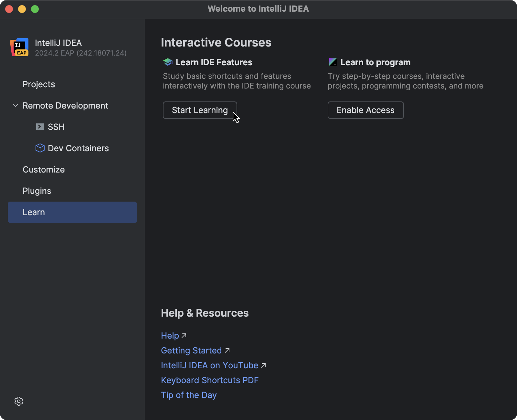Image resolution: width=517 pixels, height=420 pixels.
Task: Click the arrow icon next to YouTube link
Action: coord(263,365)
